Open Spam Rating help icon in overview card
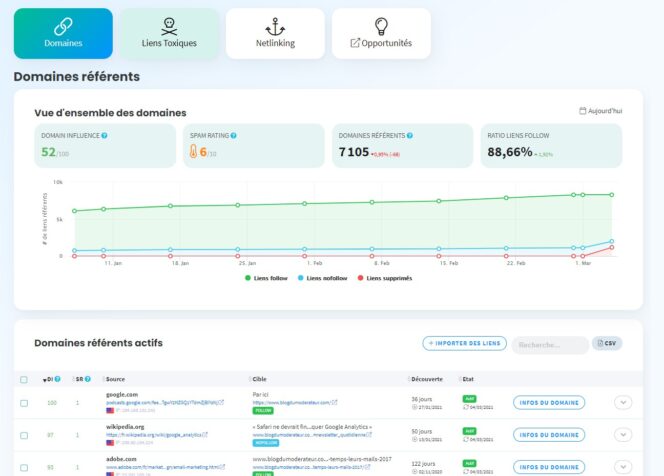 233,136
